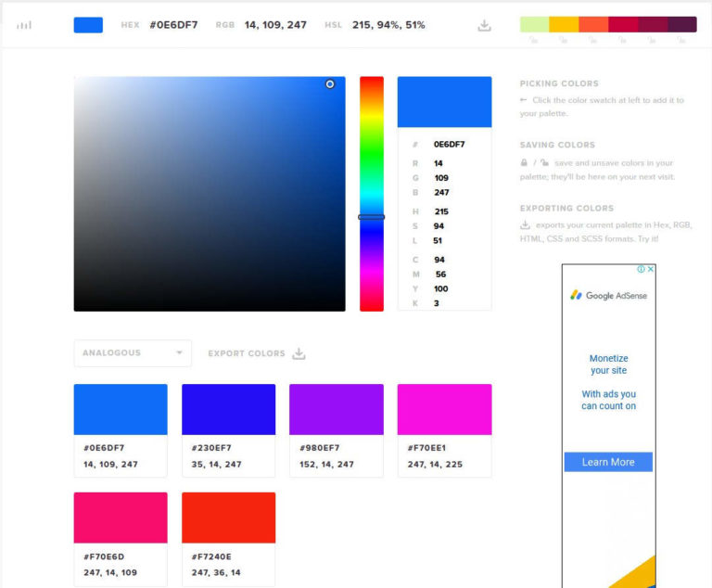Click the download icon in the top bar

pyautogui.click(x=484, y=25)
